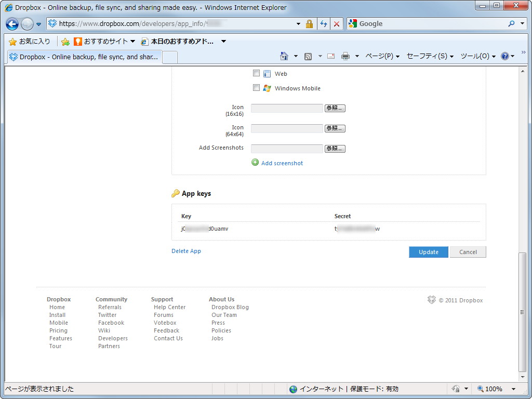This screenshot has width=532, height=399.
Task: Expand the command bar overflow chevron
Action: click(524, 52)
